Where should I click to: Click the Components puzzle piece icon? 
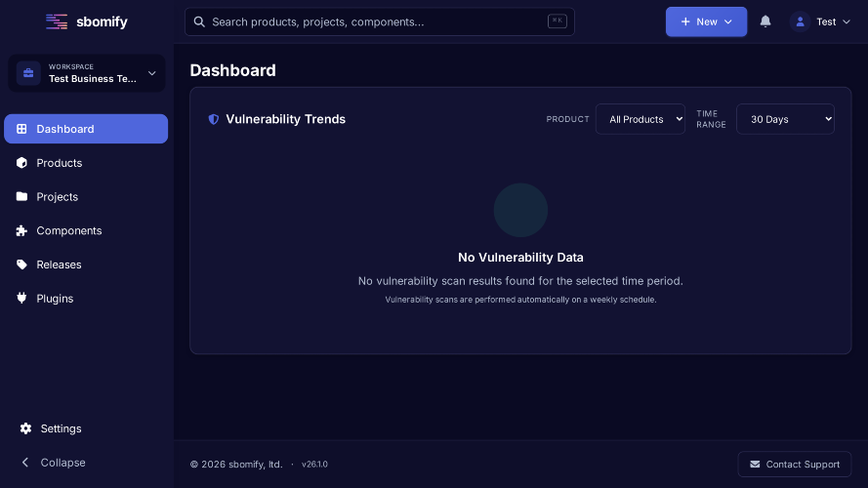pyautogui.click(x=21, y=230)
